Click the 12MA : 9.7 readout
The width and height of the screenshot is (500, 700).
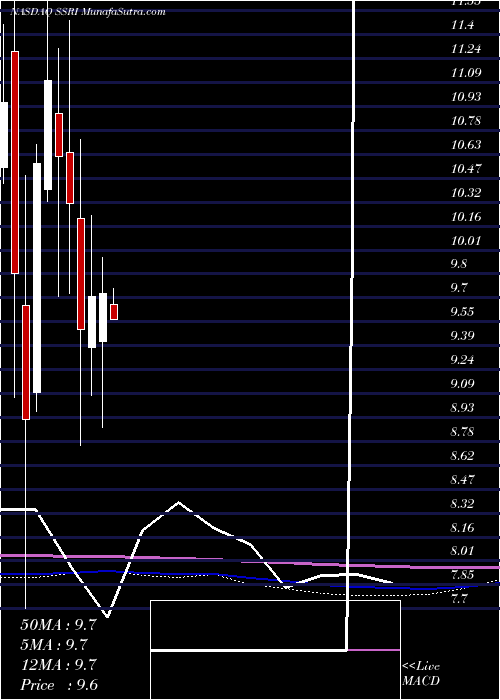click(58, 664)
